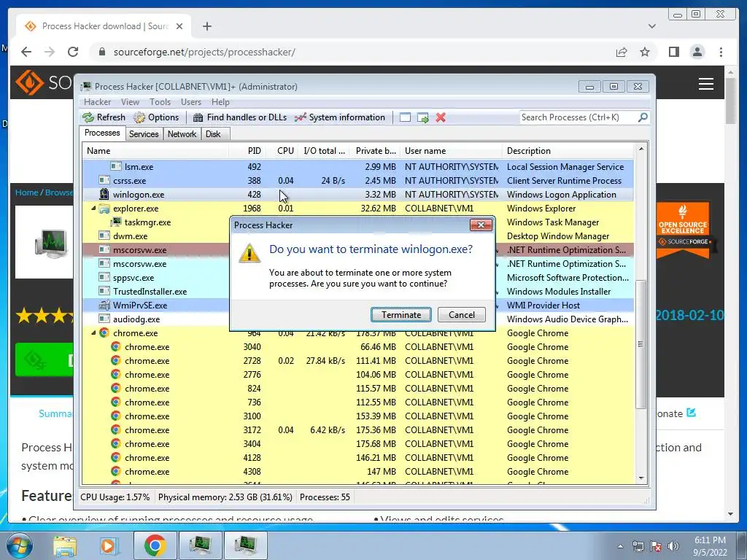This screenshot has width=747, height=560.
Task: Sort by the PID column header
Action: click(x=247, y=151)
